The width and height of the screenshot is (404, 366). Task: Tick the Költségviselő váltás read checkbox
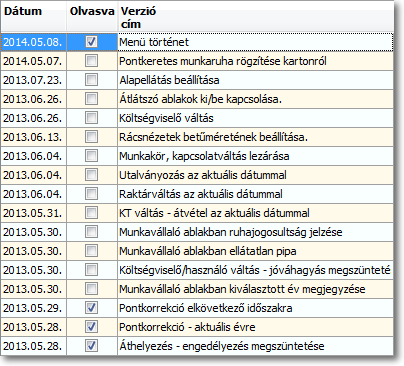pyautogui.click(x=91, y=118)
